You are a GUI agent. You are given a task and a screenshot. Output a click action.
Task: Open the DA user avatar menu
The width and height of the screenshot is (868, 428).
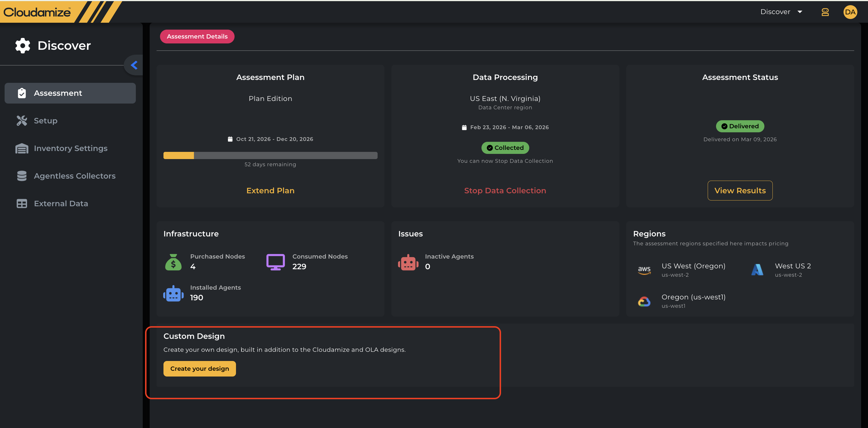click(x=850, y=12)
